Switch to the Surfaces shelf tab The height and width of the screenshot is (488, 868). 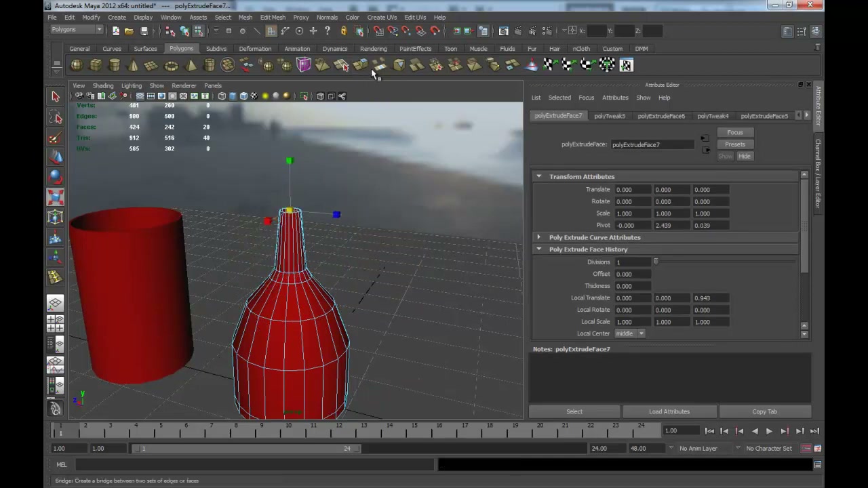(145, 49)
